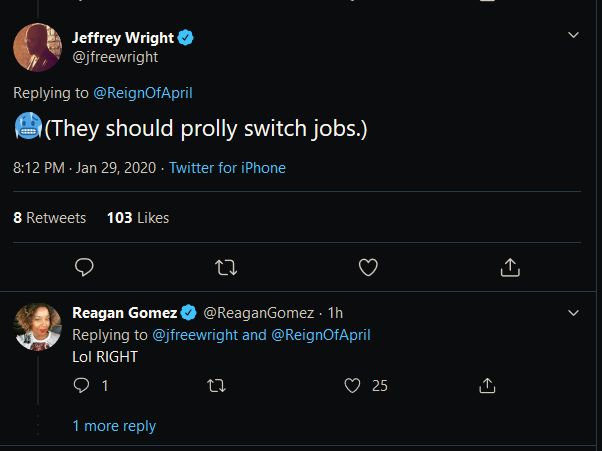Image resolution: width=602 pixels, height=451 pixels.
Task: Open Twitter for iPhone source link
Action: click(x=227, y=168)
